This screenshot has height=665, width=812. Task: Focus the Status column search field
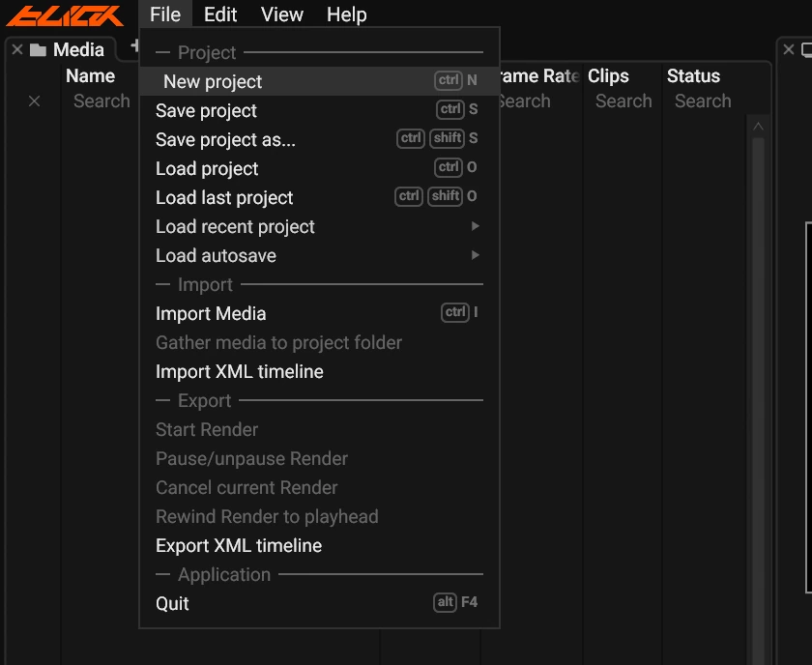pos(704,101)
